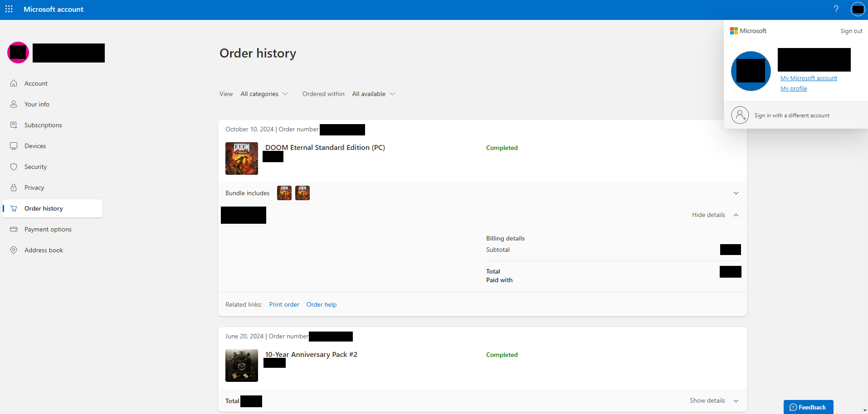The image size is (868, 414).
Task: Open the All available date dropdown
Action: click(x=374, y=94)
